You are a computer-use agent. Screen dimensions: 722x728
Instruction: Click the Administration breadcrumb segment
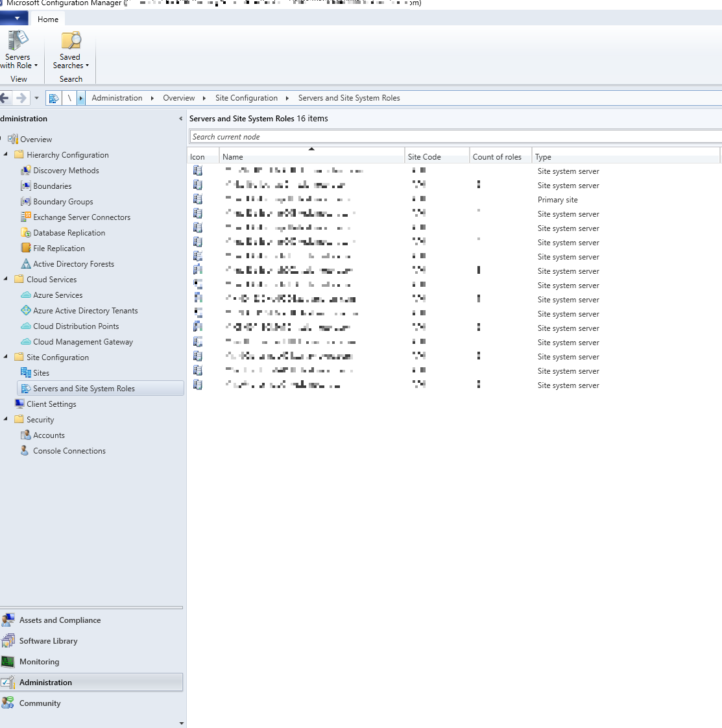click(x=117, y=98)
